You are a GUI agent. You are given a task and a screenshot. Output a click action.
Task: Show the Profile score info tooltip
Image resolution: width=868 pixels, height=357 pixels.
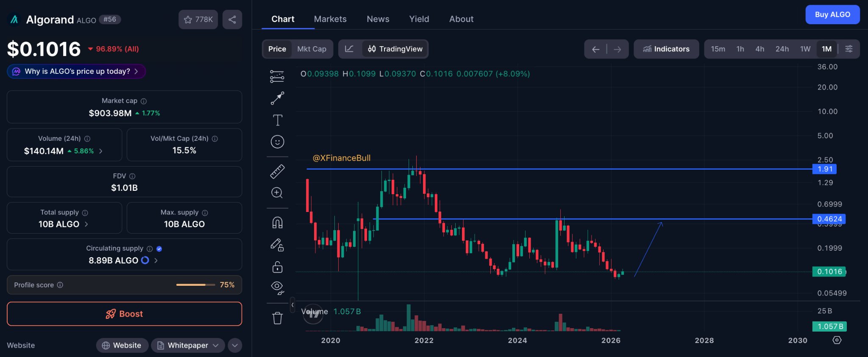tap(60, 285)
